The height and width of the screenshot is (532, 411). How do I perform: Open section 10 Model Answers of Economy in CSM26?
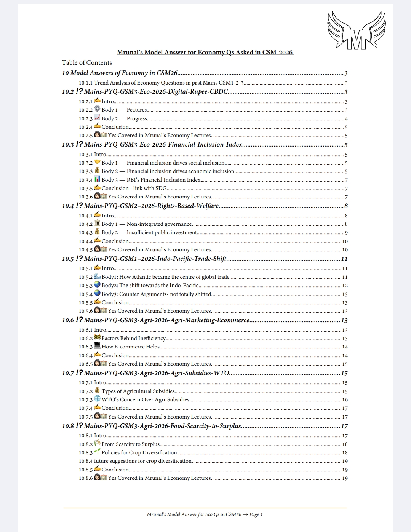pyautogui.click(x=205, y=73)
